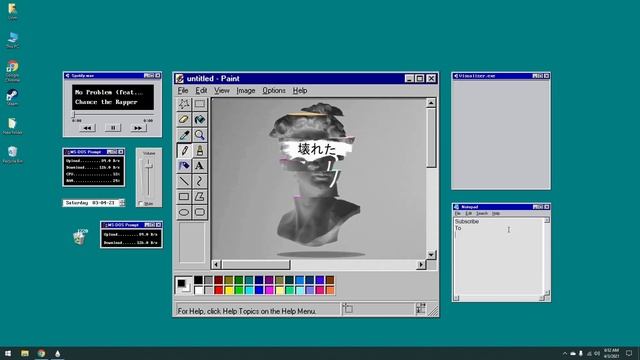Viewport: 640px width, 360px height.
Task: Click the Paint canvas scroll down arrow
Action: [431, 255]
